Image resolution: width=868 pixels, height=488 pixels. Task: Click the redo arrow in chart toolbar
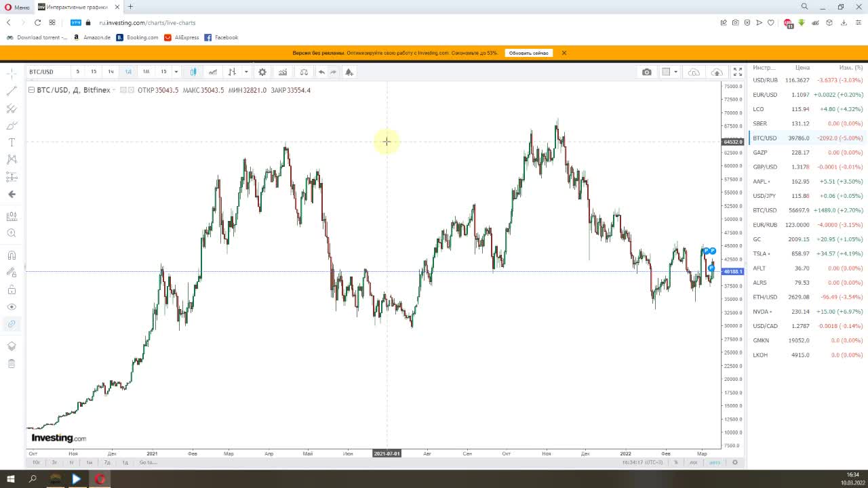333,72
